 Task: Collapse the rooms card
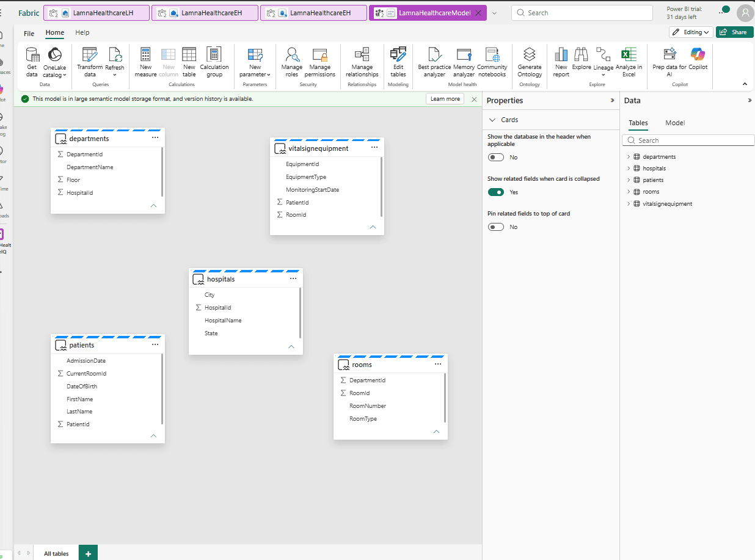coord(436,432)
